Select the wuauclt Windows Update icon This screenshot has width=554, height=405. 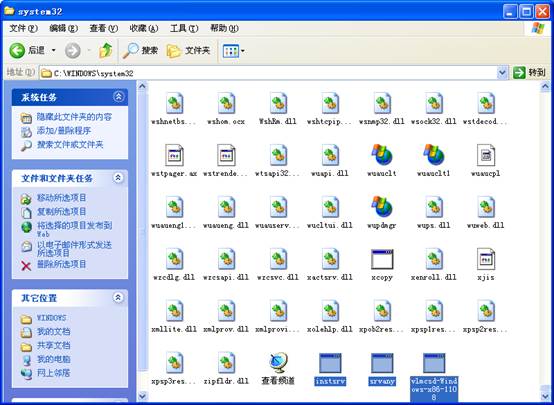382,155
